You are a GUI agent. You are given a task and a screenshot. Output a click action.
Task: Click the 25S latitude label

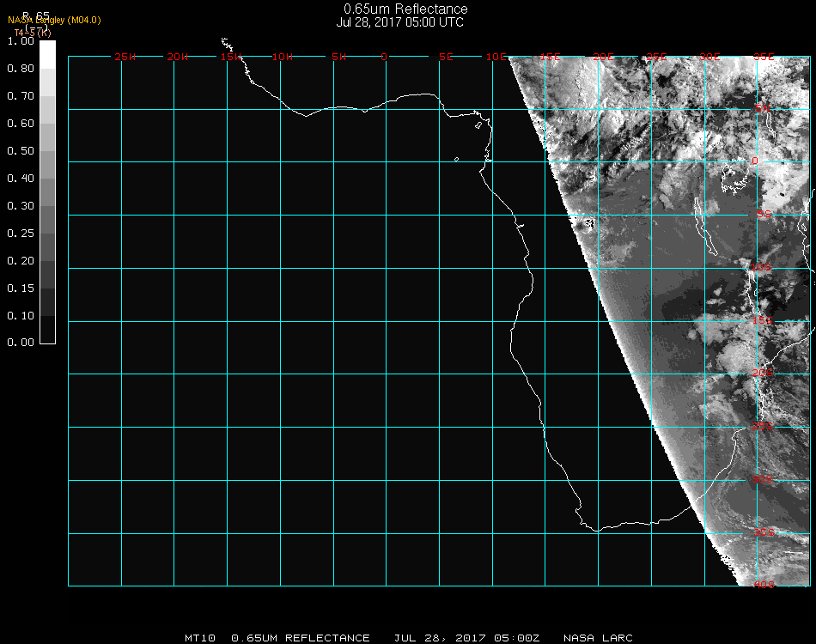763,426
